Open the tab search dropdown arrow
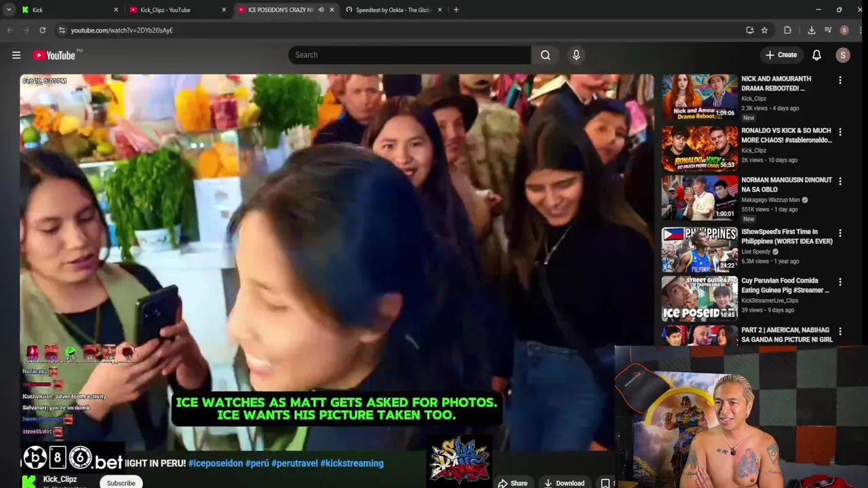Viewport: 868px width, 488px height. pos(9,9)
